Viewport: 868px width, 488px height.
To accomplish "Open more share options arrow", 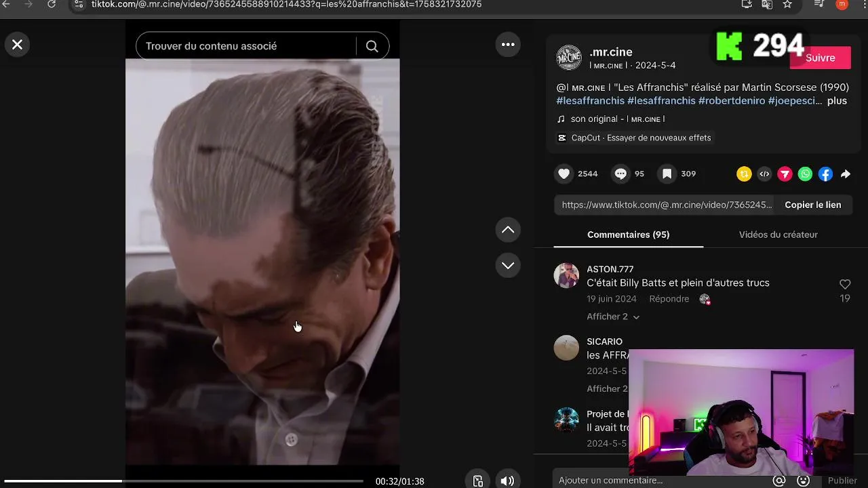I will tap(846, 174).
